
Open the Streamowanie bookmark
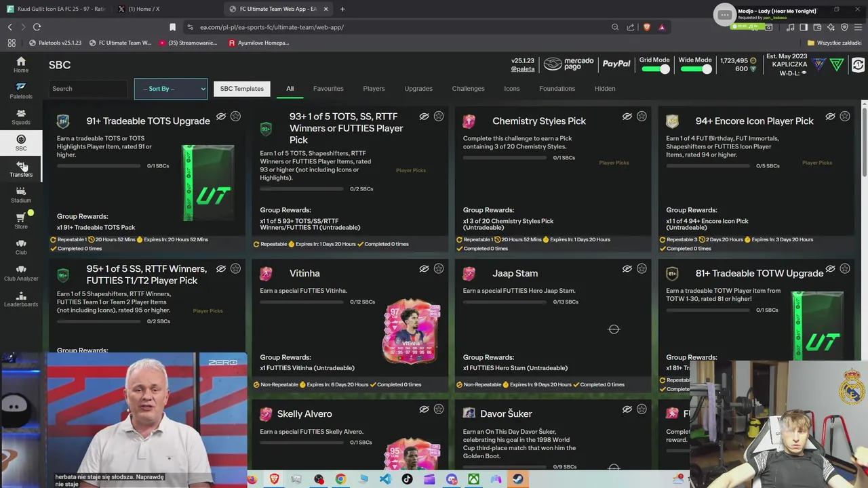[188, 43]
